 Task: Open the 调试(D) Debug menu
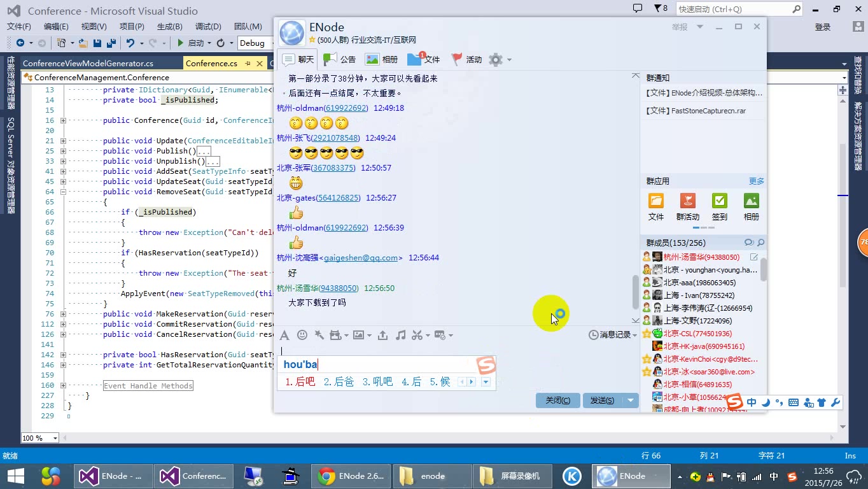tap(208, 26)
